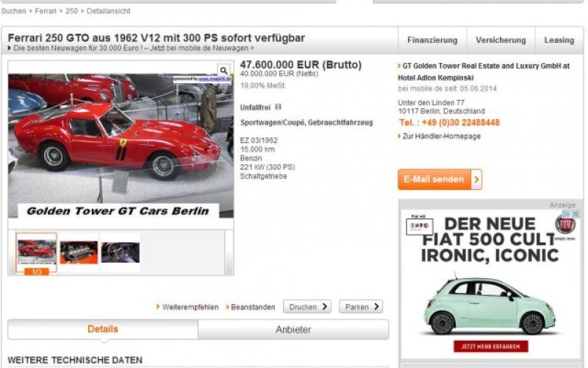The height and width of the screenshot is (368, 588).
Task: Open the Versicherung tab
Action: click(500, 40)
